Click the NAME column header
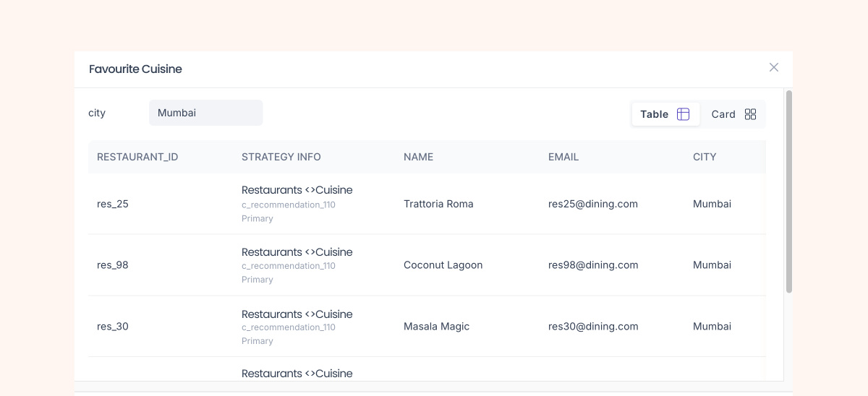The width and height of the screenshot is (868, 396). [418, 157]
